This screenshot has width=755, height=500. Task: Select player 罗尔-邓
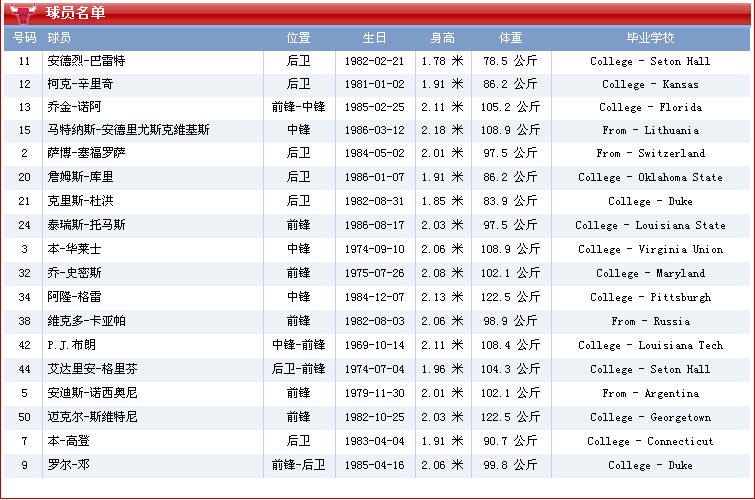click(x=68, y=465)
